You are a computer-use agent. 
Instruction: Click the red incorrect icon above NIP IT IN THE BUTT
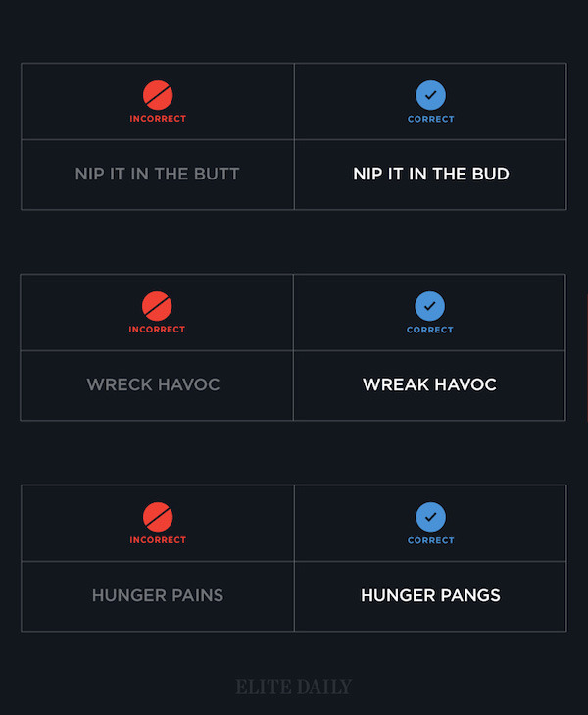158,95
